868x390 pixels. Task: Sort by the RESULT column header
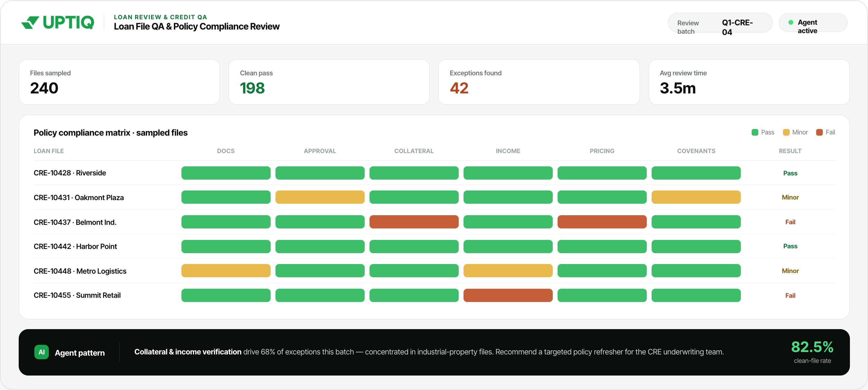(x=790, y=151)
